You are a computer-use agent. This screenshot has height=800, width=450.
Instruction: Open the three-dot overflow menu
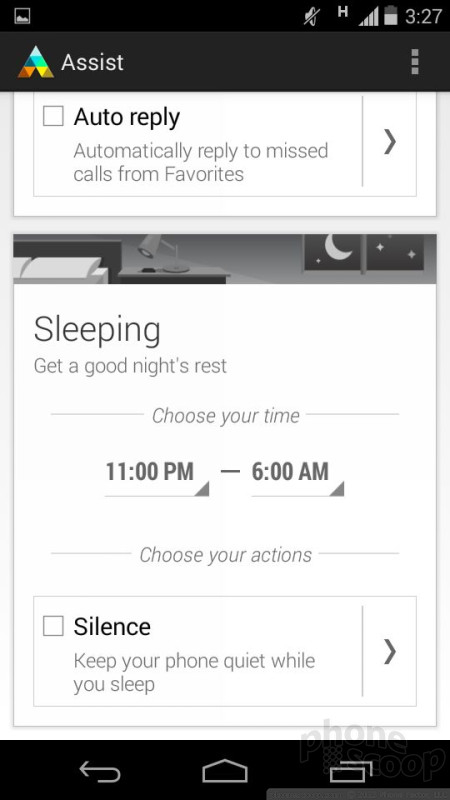(x=415, y=62)
